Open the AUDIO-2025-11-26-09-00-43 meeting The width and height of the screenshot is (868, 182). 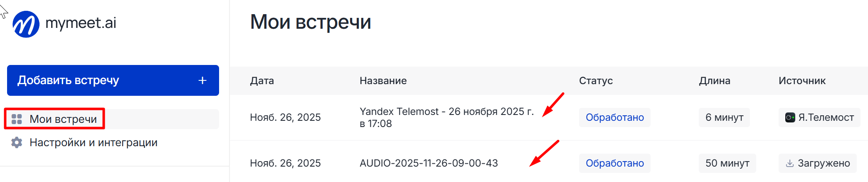(x=429, y=163)
